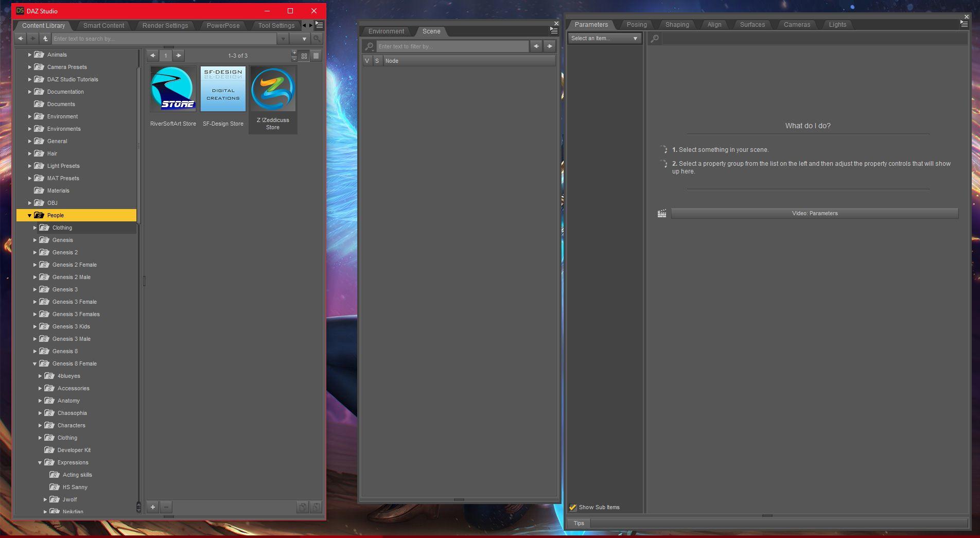Open the Parameters pane options menu

(x=964, y=24)
